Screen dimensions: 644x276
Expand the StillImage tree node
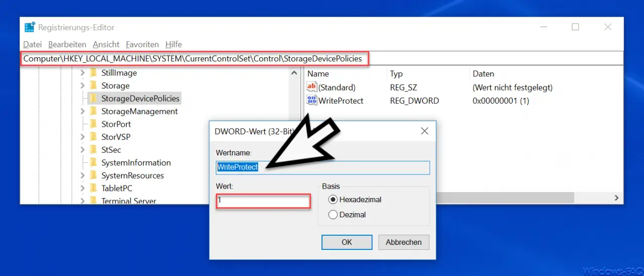[x=83, y=73]
